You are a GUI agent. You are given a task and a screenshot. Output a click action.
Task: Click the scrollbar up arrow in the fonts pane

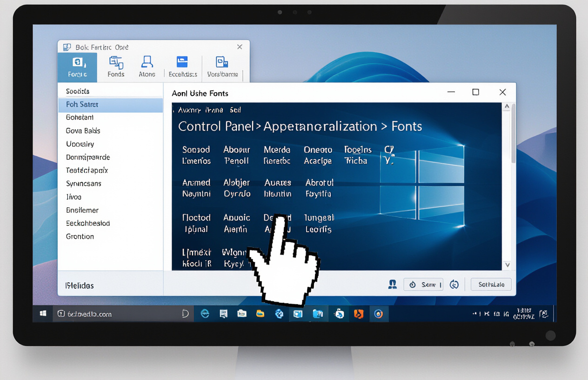coord(507,107)
